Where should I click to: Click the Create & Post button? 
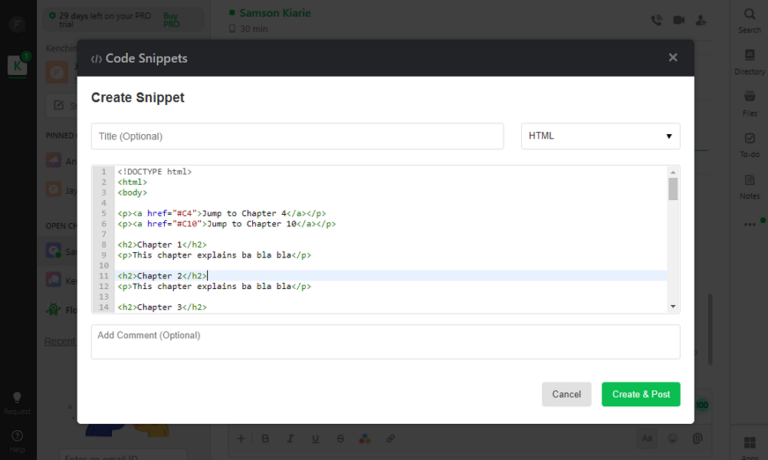(640, 394)
